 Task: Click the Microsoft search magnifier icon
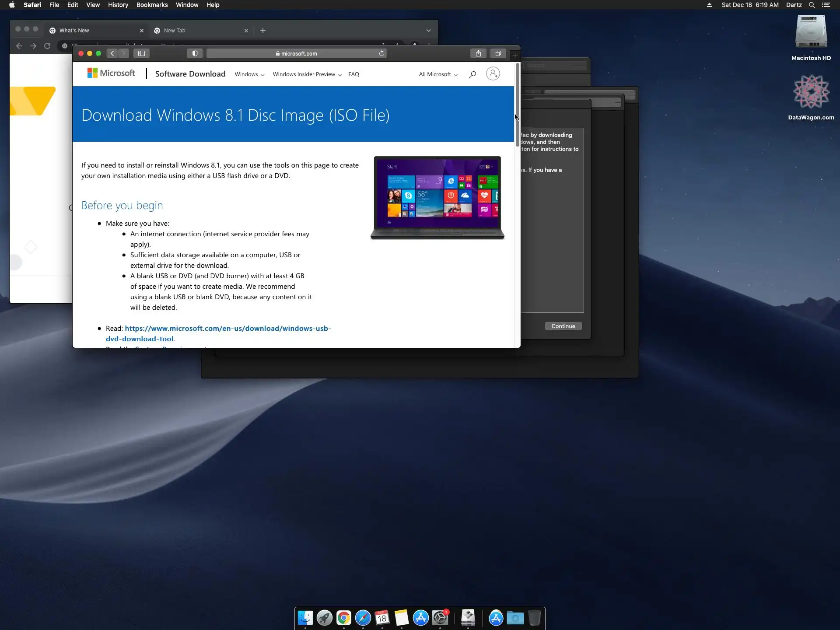click(x=472, y=74)
